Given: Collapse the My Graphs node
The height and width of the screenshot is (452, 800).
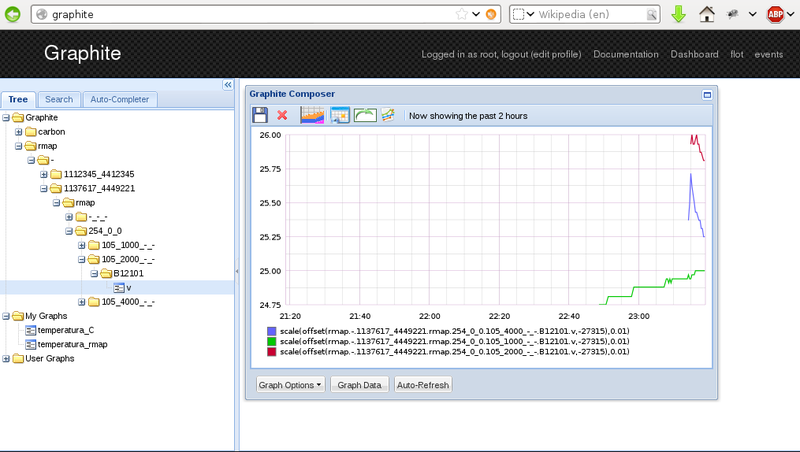Looking at the screenshot, I should 6,316.
